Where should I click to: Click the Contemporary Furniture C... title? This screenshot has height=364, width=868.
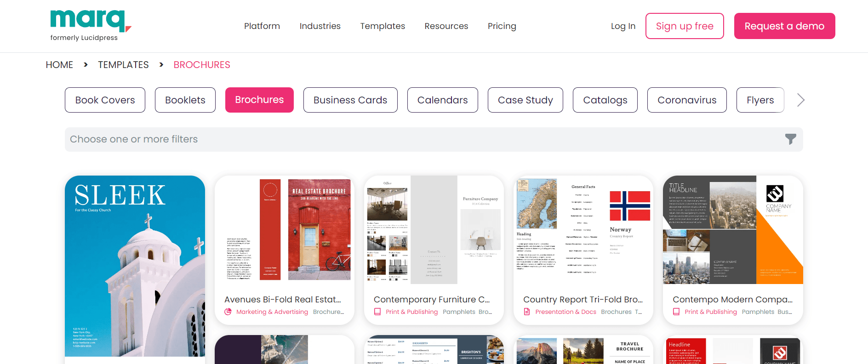[432, 299]
